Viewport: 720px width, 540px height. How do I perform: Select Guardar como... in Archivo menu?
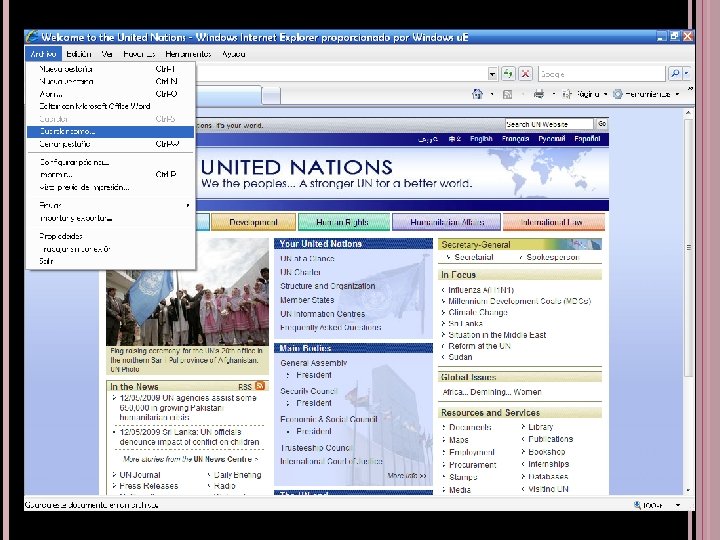click(x=110, y=131)
